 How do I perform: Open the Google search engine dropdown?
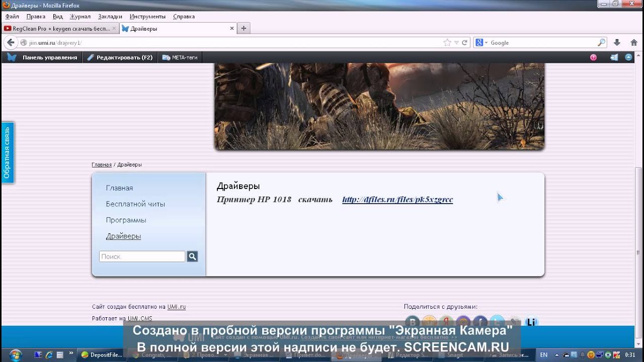point(481,43)
